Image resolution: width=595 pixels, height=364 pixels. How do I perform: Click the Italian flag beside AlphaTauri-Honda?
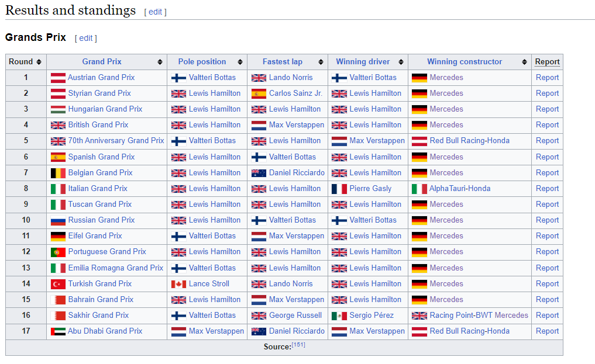pyautogui.click(x=419, y=189)
